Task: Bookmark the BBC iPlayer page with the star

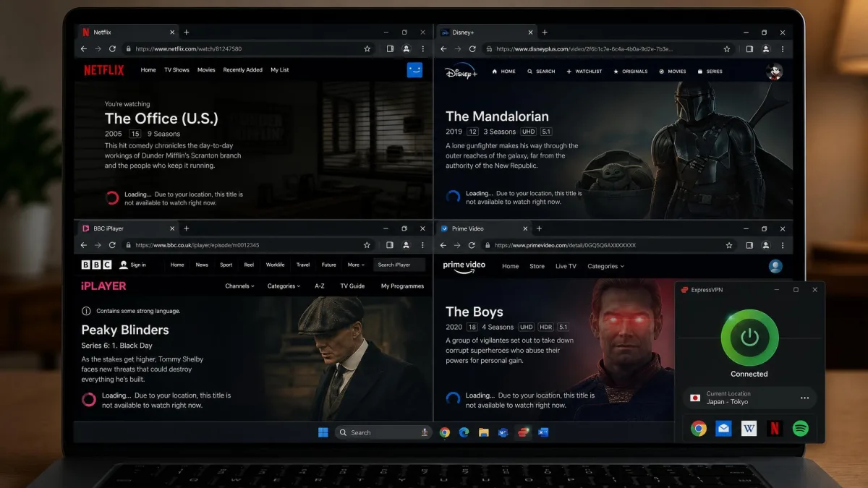Action: [367, 245]
